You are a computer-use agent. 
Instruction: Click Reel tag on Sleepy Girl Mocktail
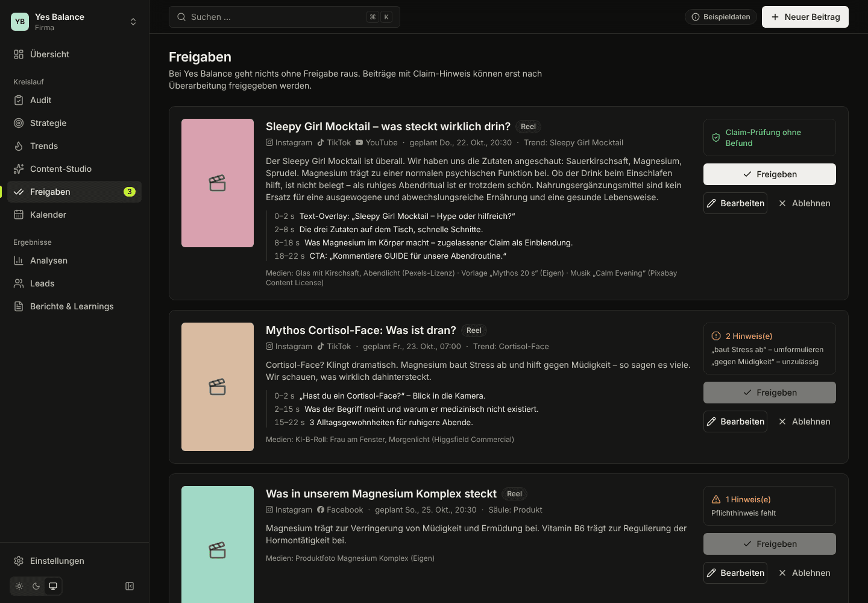click(x=529, y=127)
